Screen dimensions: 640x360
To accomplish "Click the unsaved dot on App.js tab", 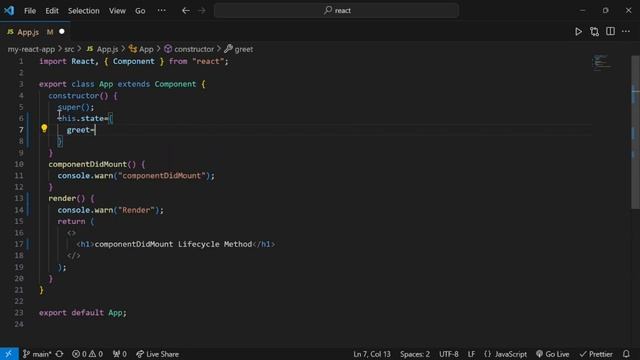I will (62, 31).
